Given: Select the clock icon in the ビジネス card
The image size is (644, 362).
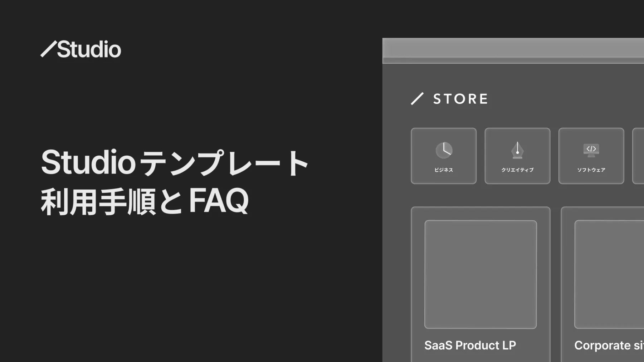Looking at the screenshot, I should (x=444, y=150).
